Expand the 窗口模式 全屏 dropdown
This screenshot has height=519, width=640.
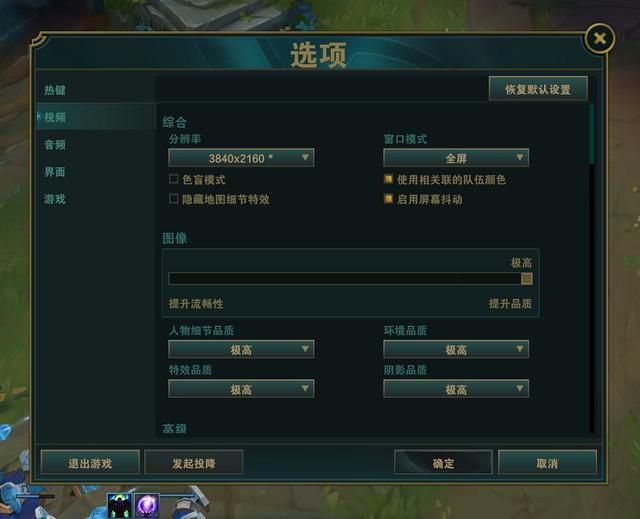456,158
